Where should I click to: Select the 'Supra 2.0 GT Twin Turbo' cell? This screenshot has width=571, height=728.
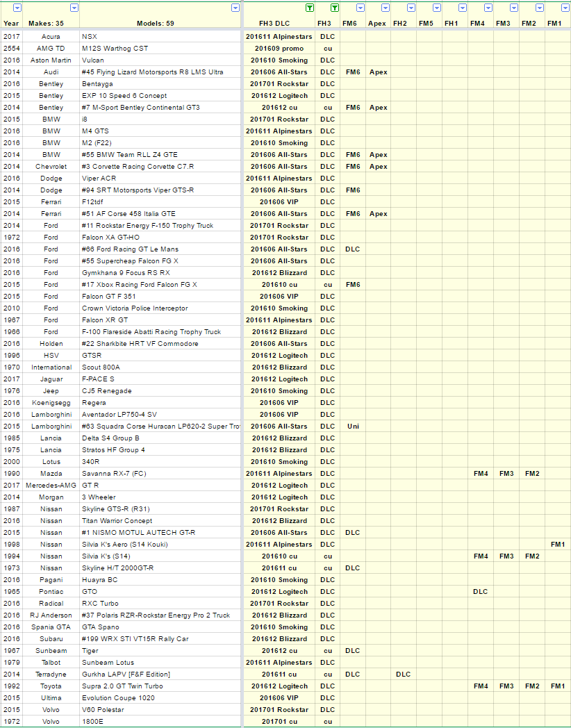[x=160, y=686]
